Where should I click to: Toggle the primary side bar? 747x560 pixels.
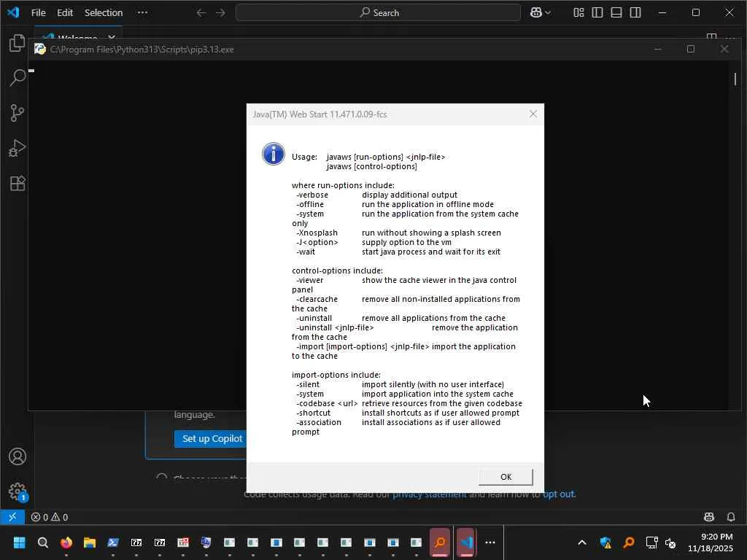(597, 13)
